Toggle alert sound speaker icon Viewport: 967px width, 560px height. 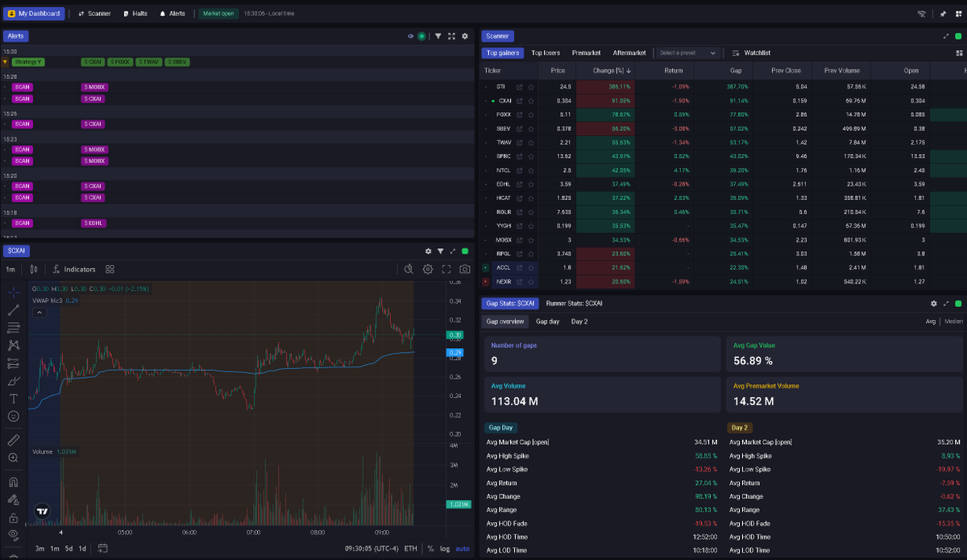411,36
